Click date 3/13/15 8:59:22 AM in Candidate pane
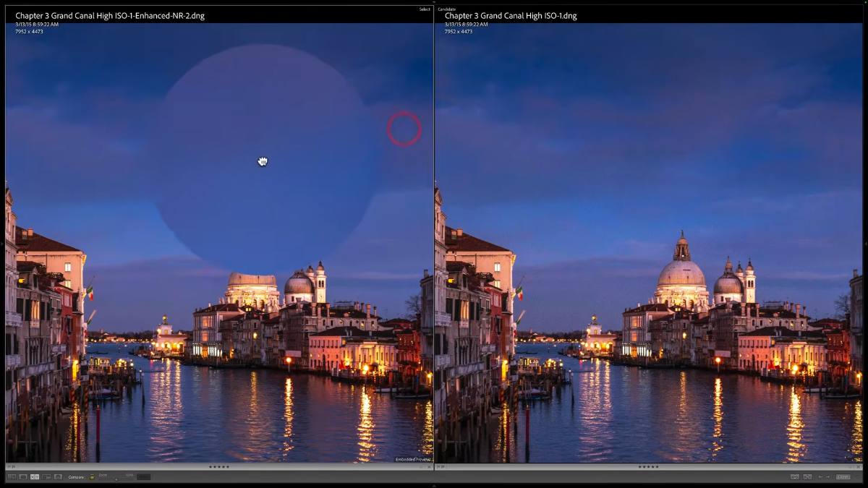Image resolution: width=868 pixels, height=488 pixels. (x=467, y=25)
